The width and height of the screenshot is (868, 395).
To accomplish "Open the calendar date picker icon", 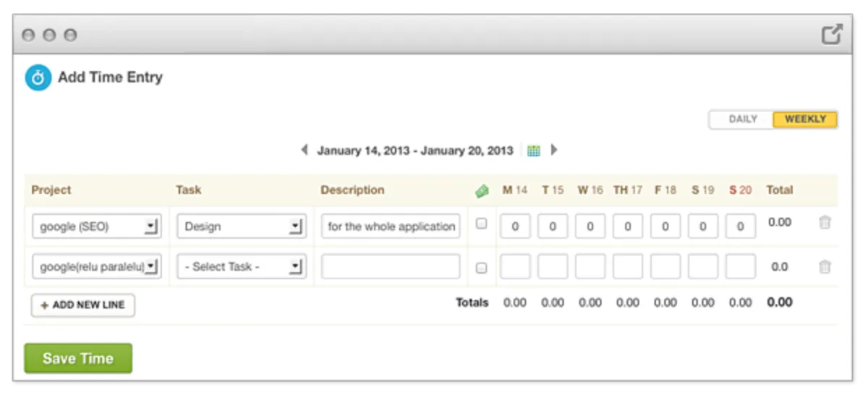I will (x=534, y=150).
